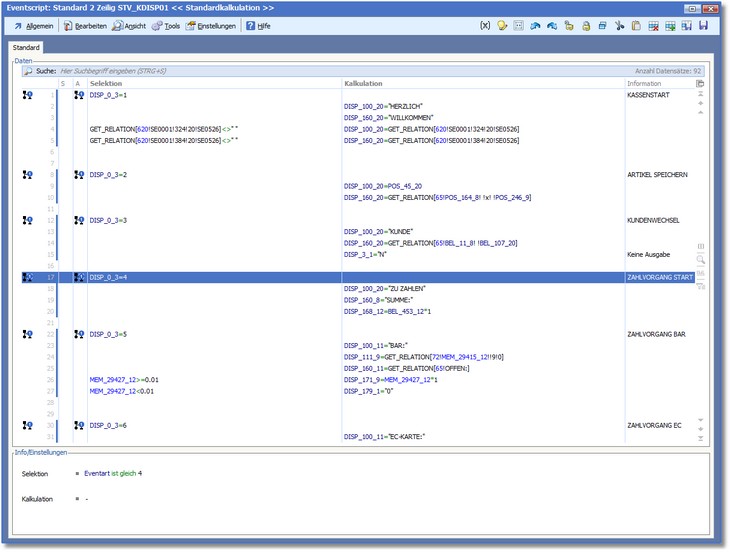Save the script with the floppy disk icon
This screenshot has height=552, width=730.
coord(704,26)
